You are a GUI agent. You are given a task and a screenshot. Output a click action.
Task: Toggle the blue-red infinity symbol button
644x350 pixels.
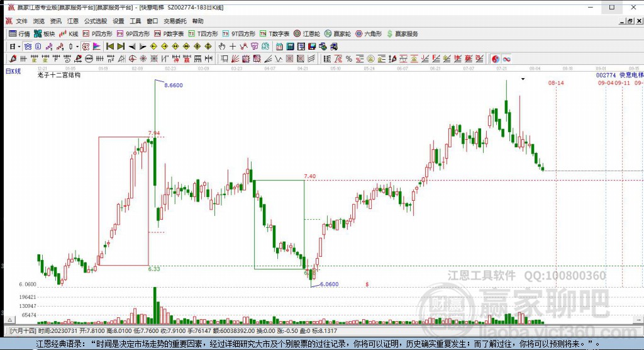point(506,59)
